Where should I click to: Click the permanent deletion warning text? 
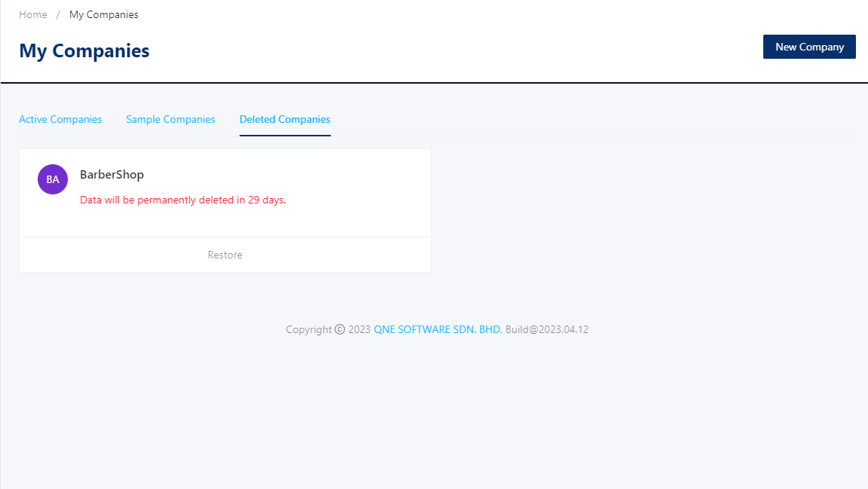coord(182,200)
